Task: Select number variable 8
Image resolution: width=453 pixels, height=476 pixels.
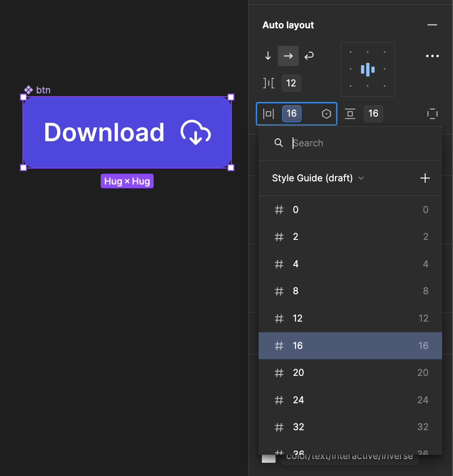Action: point(350,291)
